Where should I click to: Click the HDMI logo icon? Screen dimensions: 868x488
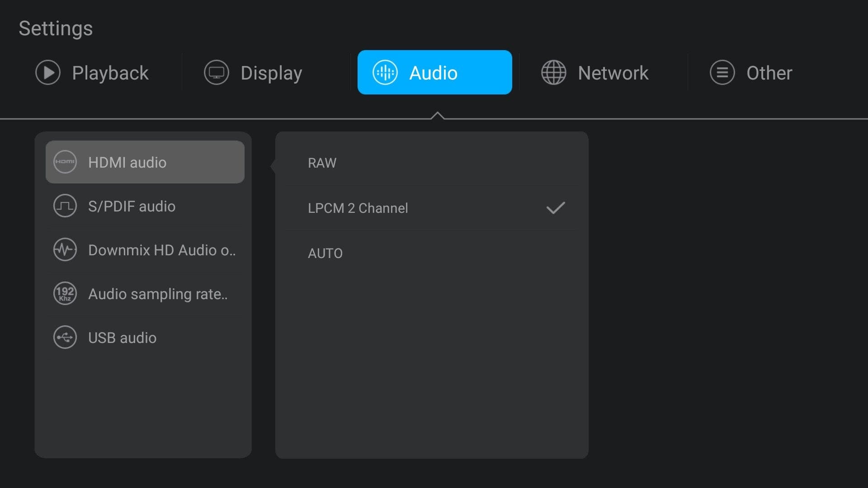pos(65,162)
